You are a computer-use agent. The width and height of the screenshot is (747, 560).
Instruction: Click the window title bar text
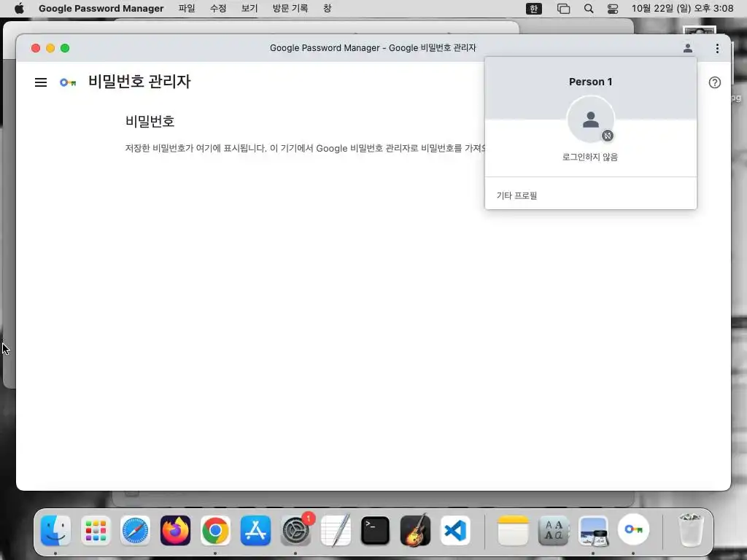[373, 48]
